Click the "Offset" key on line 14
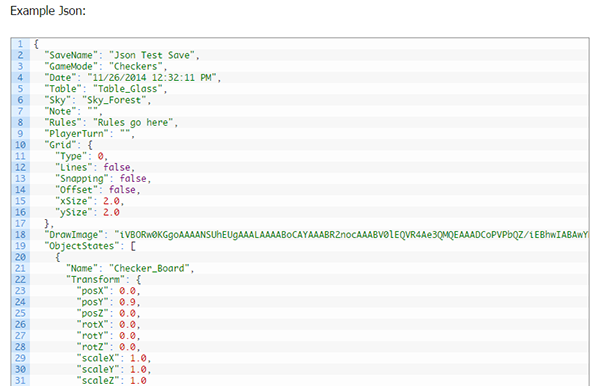This screenshot has width=600, height=386. (x=77, y=190)
